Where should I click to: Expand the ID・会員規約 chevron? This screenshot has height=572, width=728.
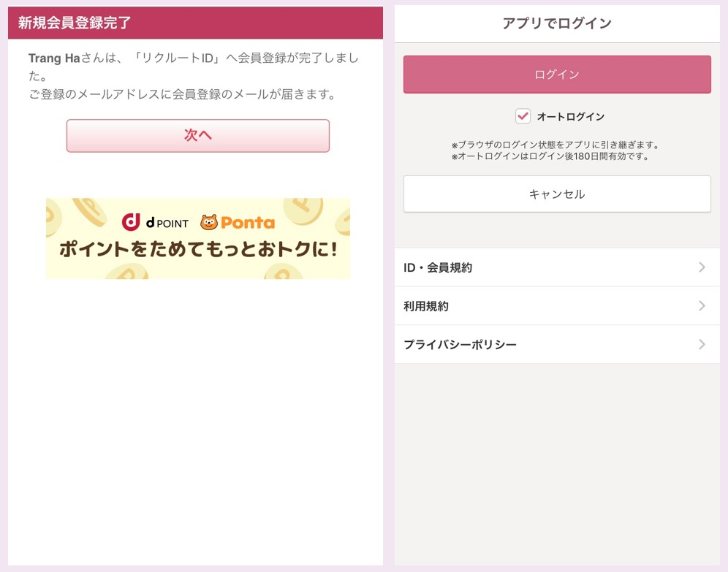coord(702,267)
